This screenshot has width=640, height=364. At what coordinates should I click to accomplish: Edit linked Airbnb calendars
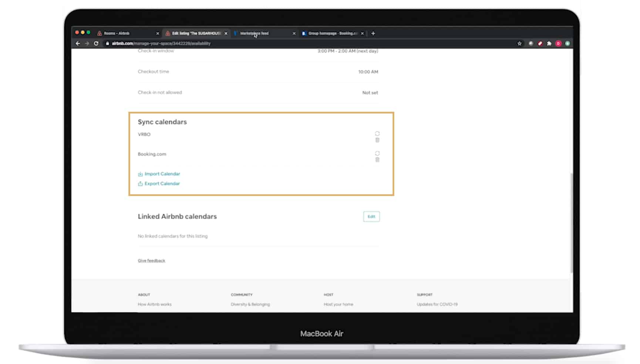tap(371, 216)
